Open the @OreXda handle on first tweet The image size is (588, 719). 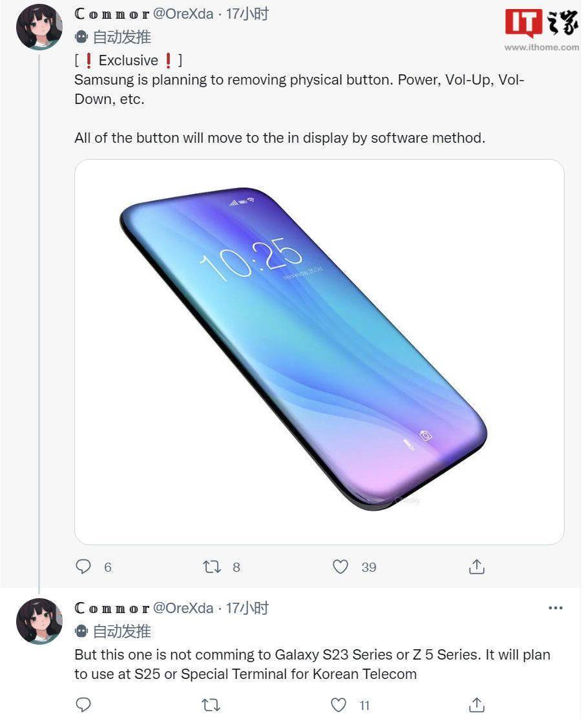pos(183,14)
